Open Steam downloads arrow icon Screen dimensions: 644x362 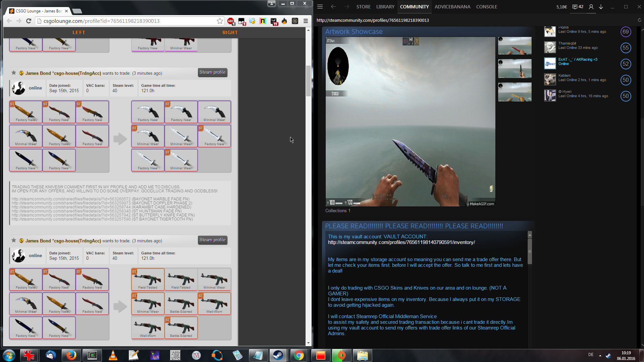tap(601, 7)
